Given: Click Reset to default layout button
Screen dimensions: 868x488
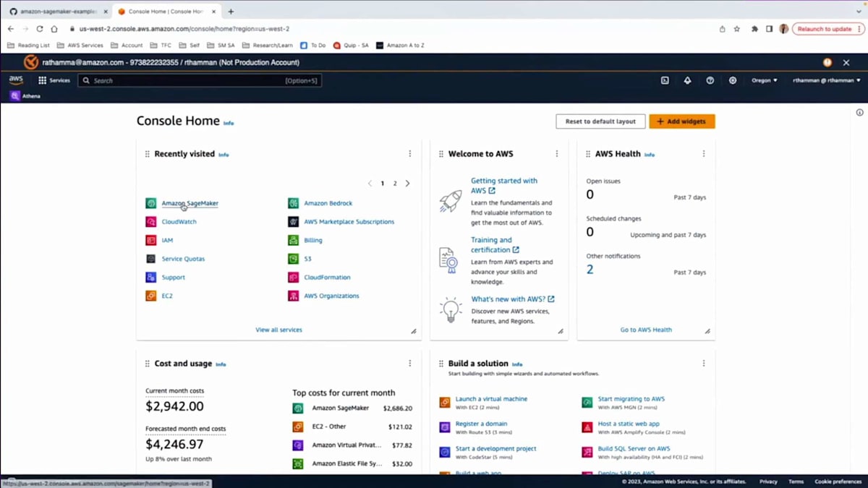Looking at the screenshot, I should click(x=600, y=121).
